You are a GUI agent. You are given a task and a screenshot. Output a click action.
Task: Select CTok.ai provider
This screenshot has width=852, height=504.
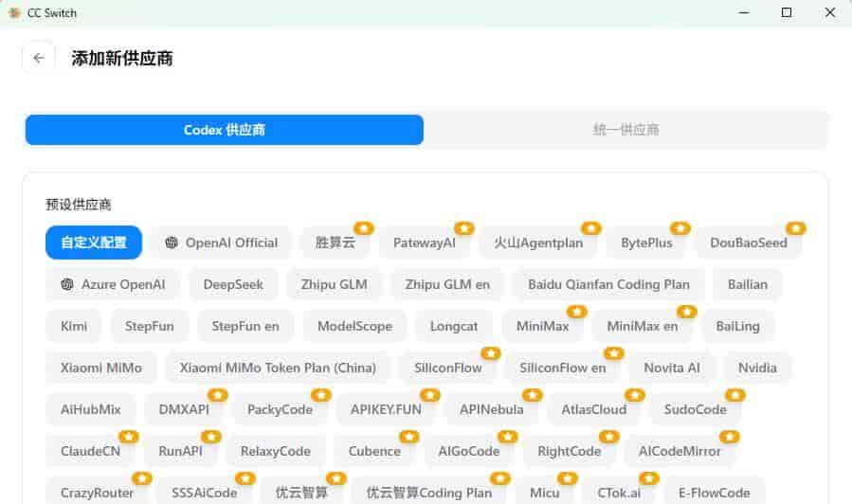point(619,492)
